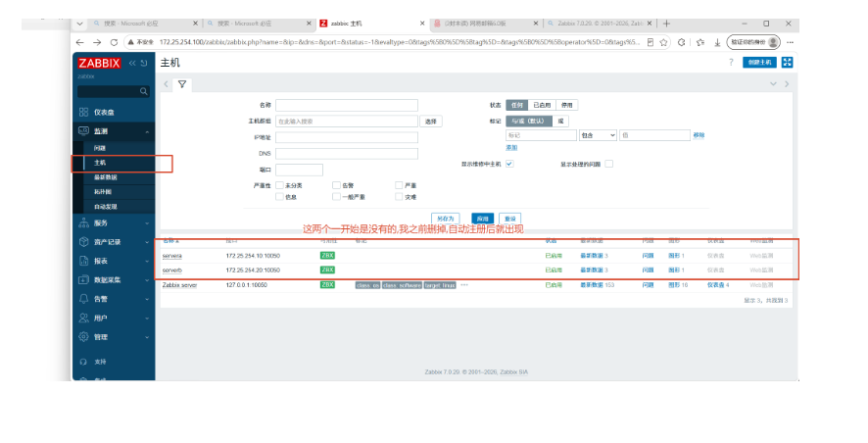
Task: Click the IP地址 filter input field
Action: 347,137
